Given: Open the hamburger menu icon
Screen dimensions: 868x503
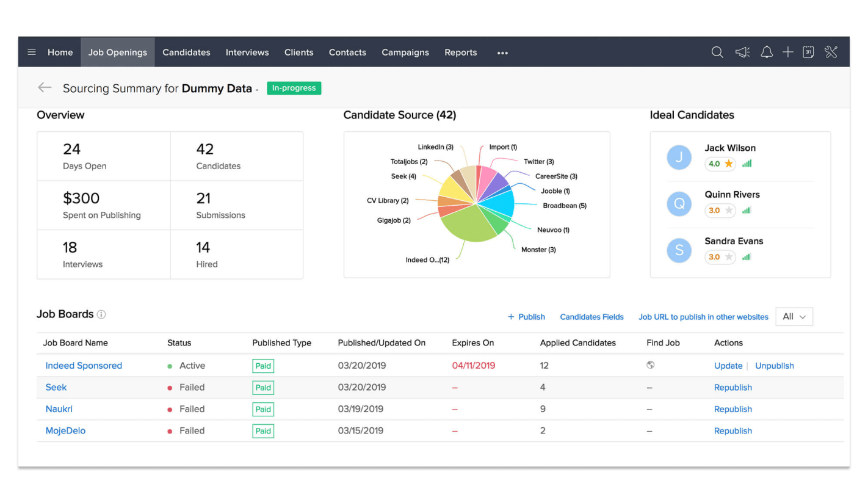Looking at the screenshot, I should (32, 52).
